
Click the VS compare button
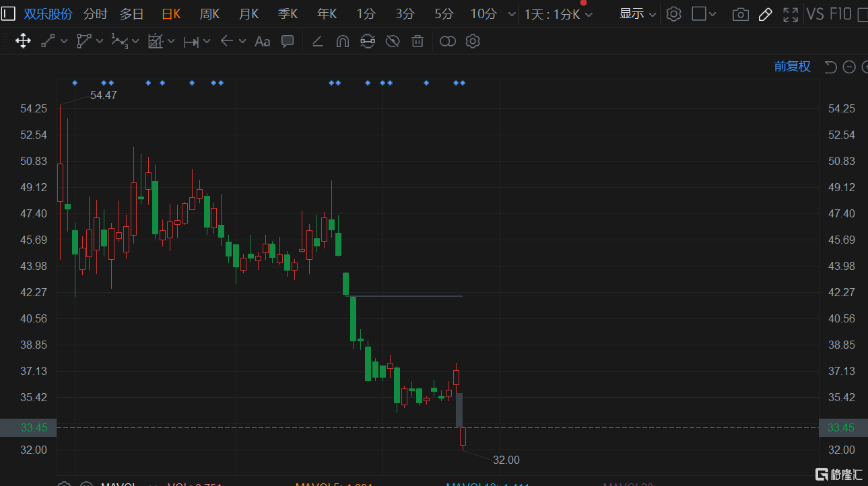tap(815, 14)
